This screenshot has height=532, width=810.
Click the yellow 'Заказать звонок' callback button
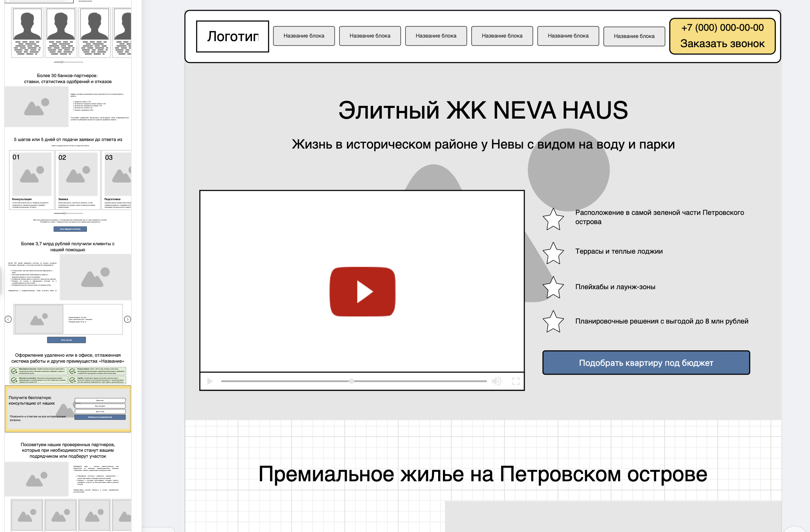pos(722,36)
